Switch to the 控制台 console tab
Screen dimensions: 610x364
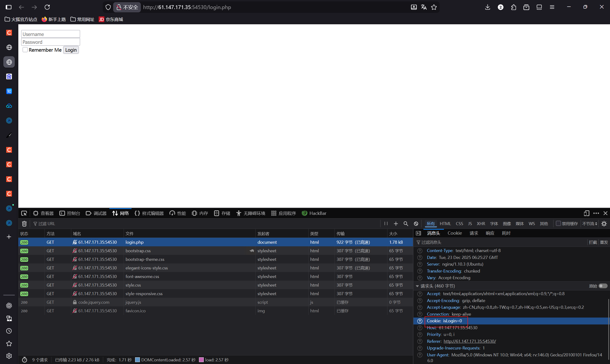[x=70, y=213]
